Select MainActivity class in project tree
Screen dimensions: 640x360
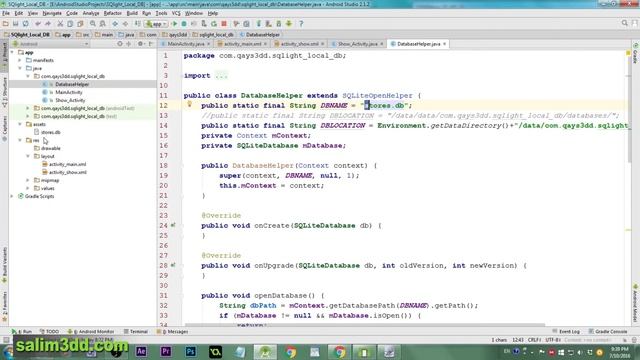click(69, 92)
